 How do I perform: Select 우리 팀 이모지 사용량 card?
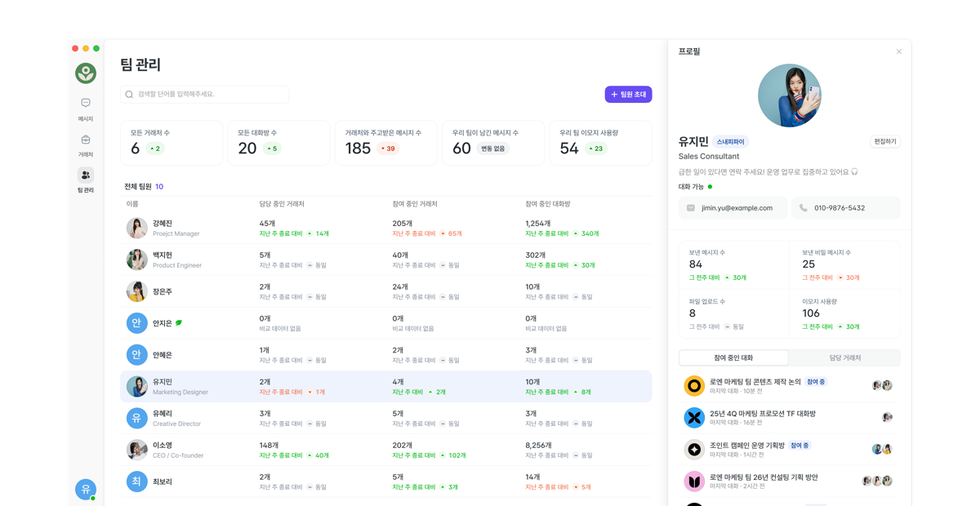(600, 143)
